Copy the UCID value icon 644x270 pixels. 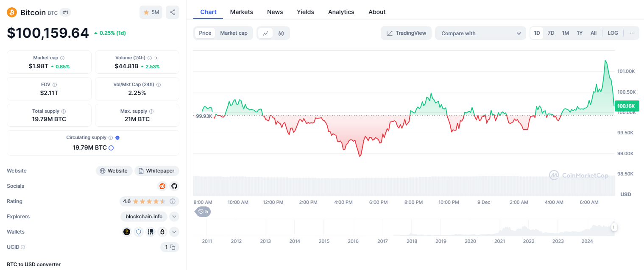(173, 247)
